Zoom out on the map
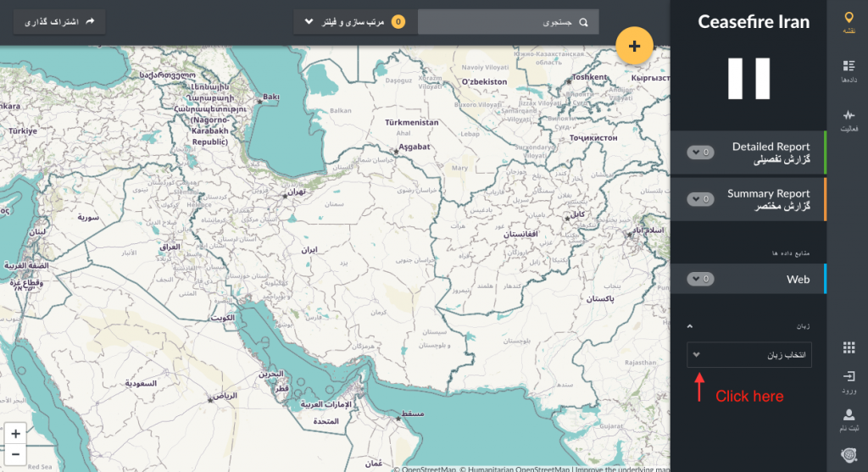Screen dimensions: 868x472 tap(16, 453)
